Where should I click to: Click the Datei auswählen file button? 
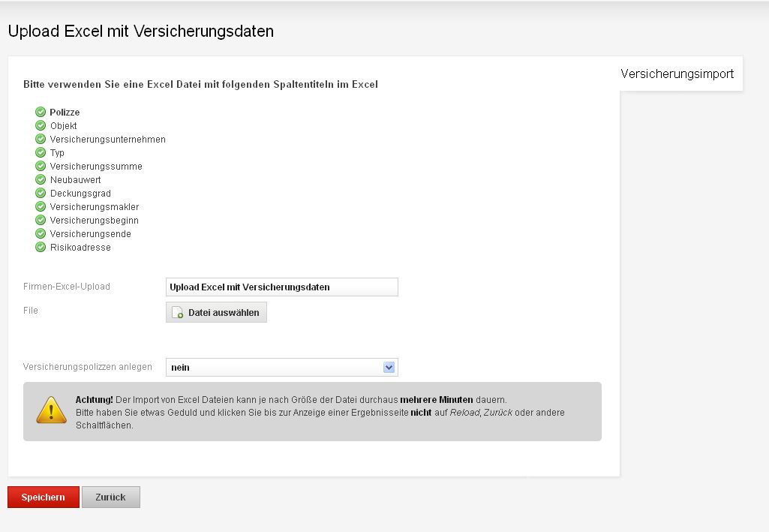(x=216, y=313)
